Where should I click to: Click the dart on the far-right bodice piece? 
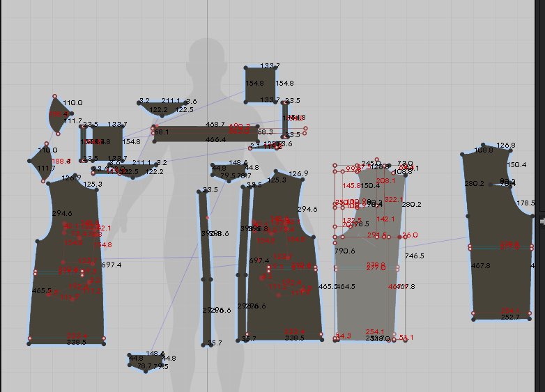click(x=509, y=182)
